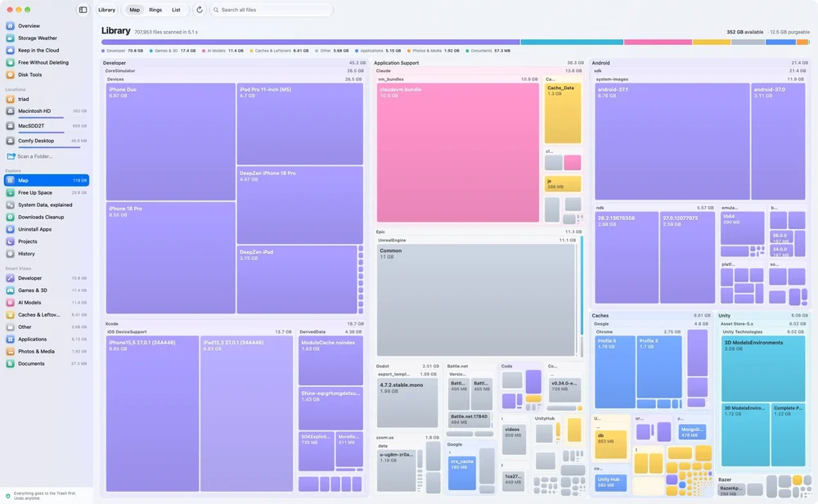
Task: Toggle the sidebar panel icon
Action: pyautogui.click(x=83, y=9)
